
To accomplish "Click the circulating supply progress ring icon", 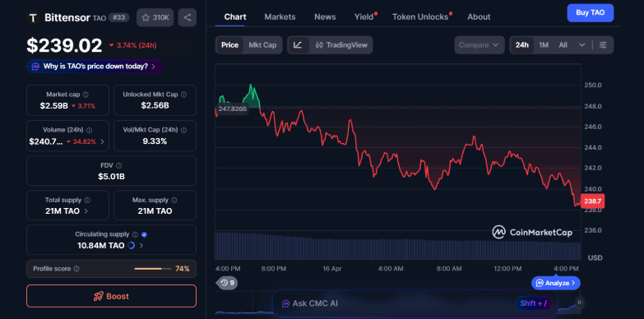I will tap(131, 246).
